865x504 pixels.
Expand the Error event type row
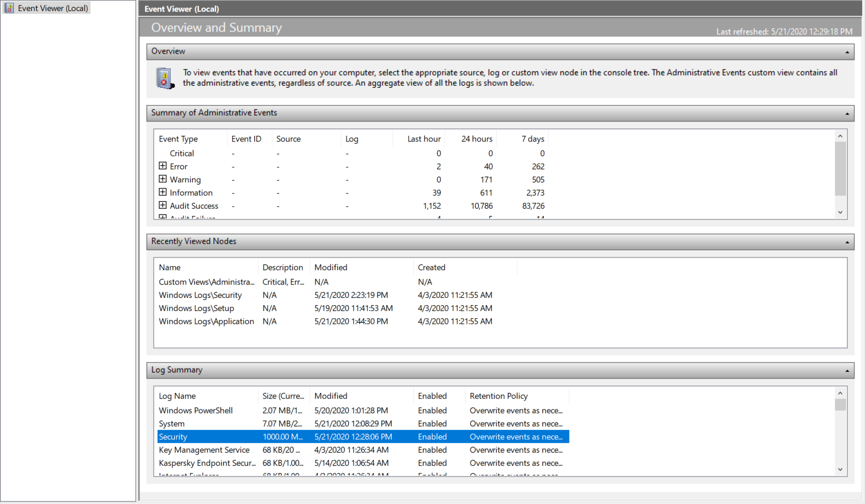tap(162, 166)
